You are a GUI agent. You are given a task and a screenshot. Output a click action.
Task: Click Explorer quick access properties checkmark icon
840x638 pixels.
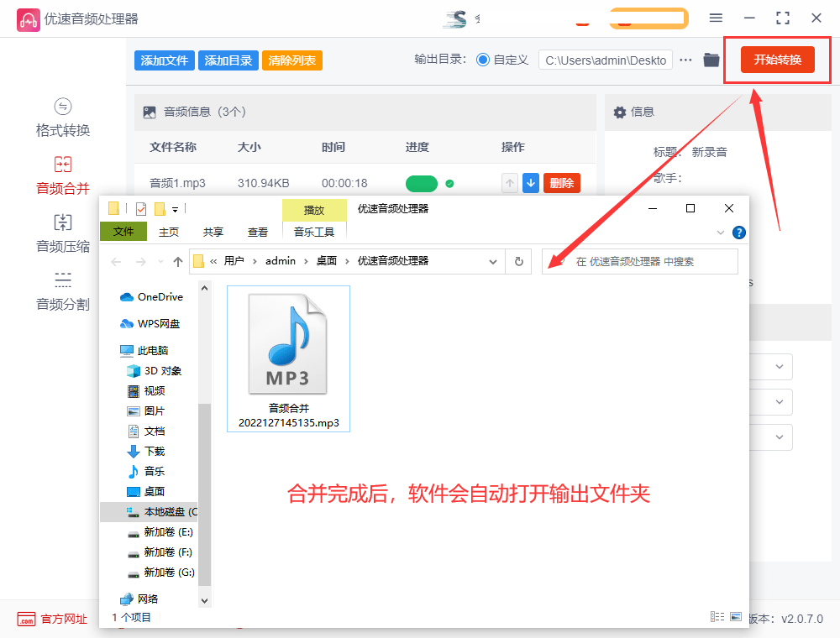coord(141,209)
